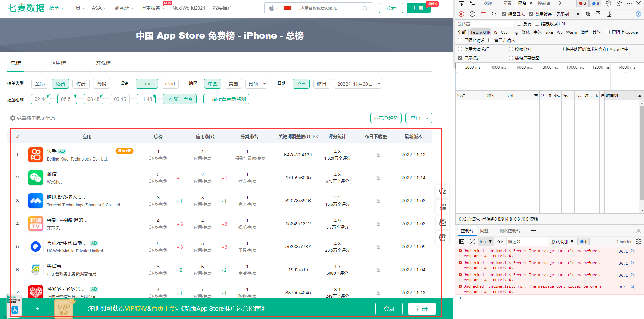Click the red errors count badge

coord(583,3)
